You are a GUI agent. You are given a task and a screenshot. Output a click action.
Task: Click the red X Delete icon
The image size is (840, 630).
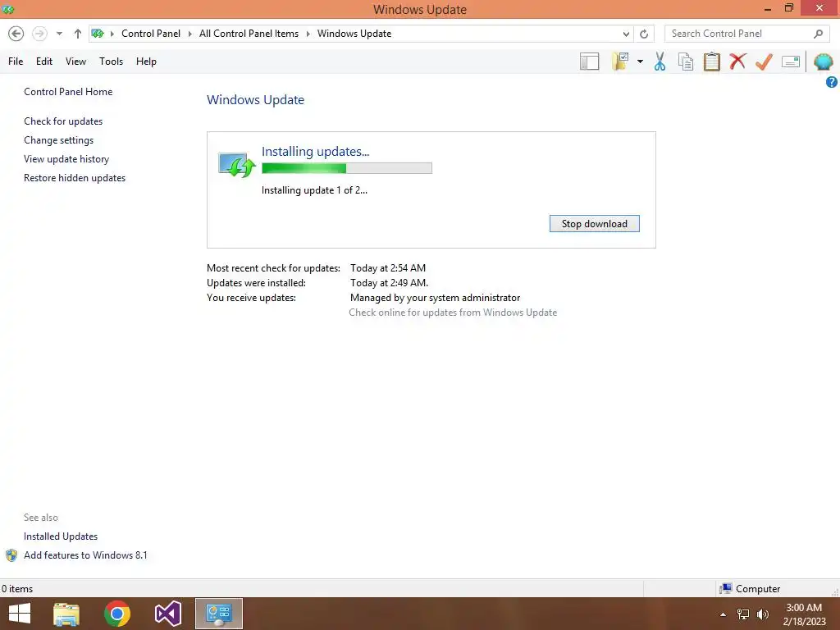(x=737, y=61)
